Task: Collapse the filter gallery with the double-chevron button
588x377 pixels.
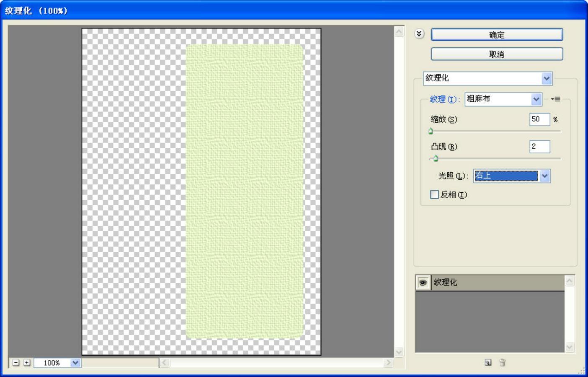Action: [419, 34]
